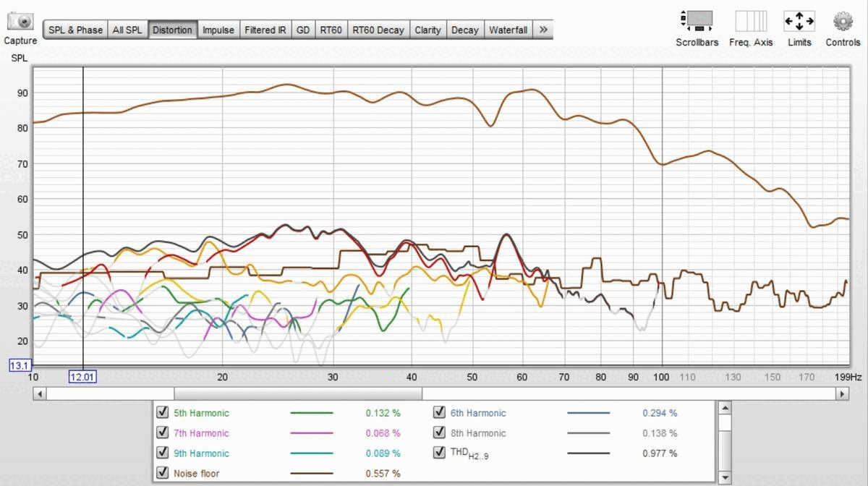Open the RT60 Decay tab
The width and height of the screenshot is (868, 486).
click(378, 30)
